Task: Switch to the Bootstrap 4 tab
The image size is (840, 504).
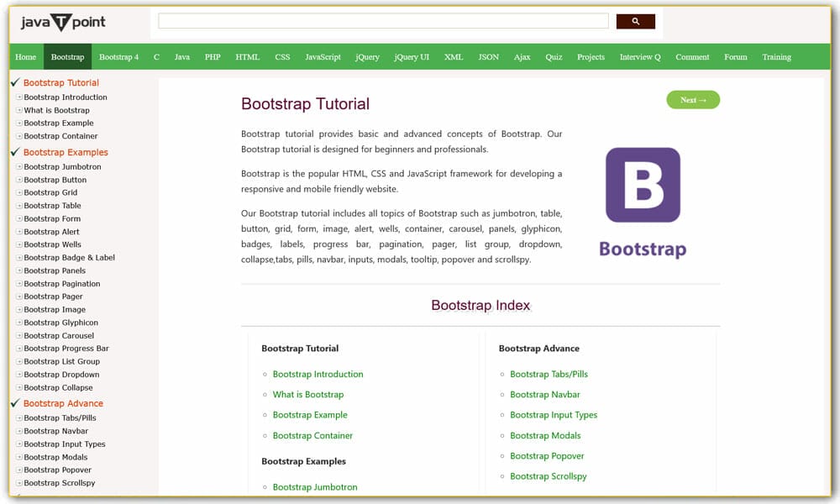Action: [x=118, y=56]
